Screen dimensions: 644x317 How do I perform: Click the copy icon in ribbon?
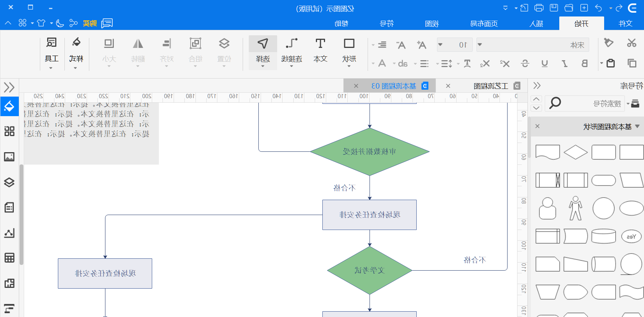pyautogui.click(x=632, y=63)
